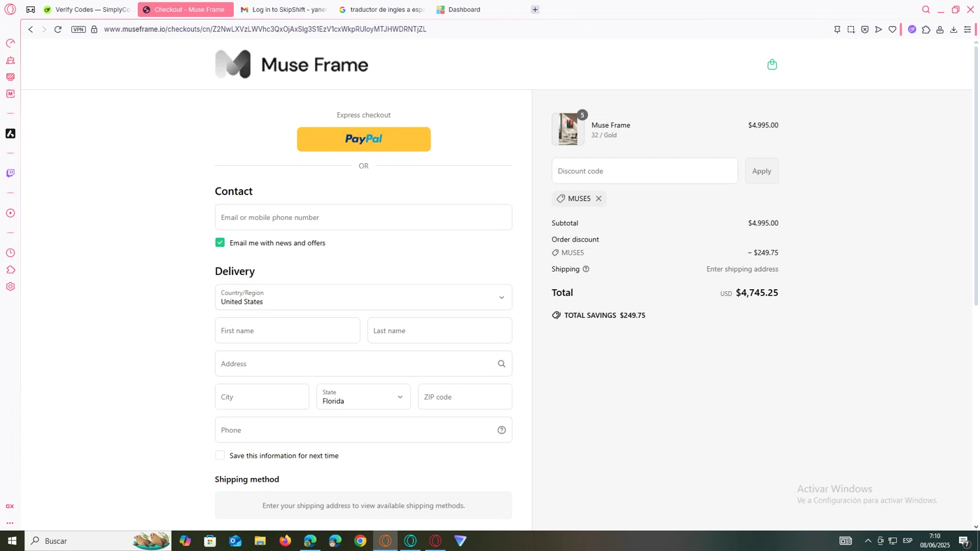This screenshot has width=980, height=551.
Task: Reload the checkout page
Action: point(57,29)
